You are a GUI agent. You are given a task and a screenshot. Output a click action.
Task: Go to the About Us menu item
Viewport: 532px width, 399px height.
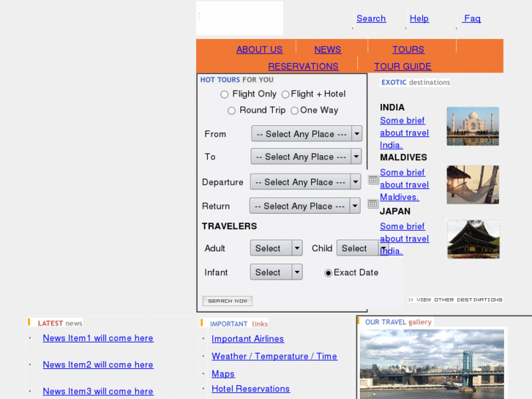click(x=260, y=50)
